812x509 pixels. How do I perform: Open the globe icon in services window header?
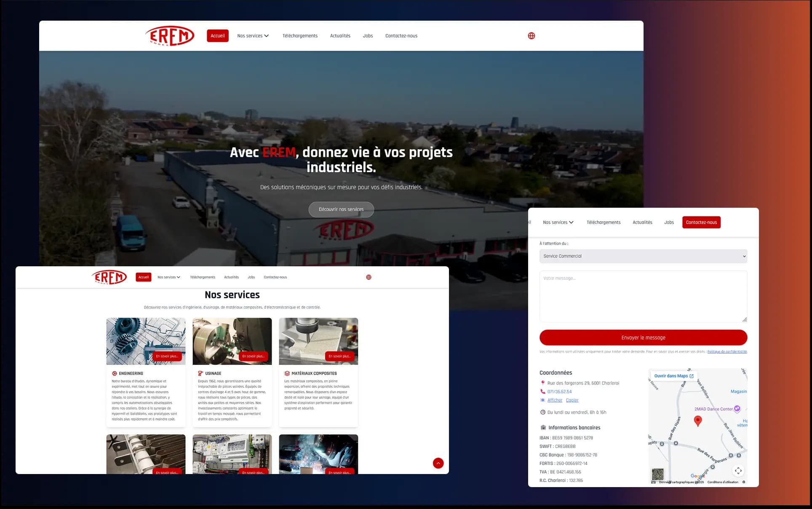369,277
